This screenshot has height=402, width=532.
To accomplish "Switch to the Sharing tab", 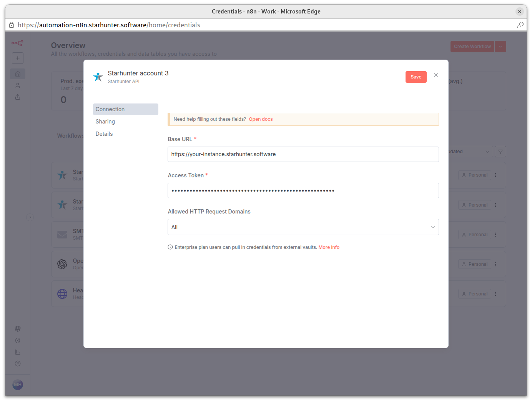I will 105,122.
